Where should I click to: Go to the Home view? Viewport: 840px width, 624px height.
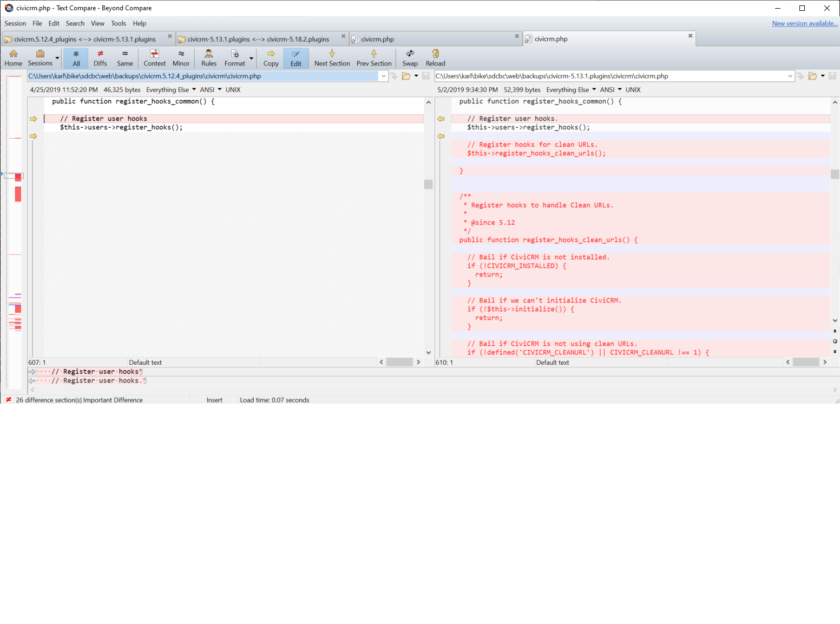coord(14,58)
